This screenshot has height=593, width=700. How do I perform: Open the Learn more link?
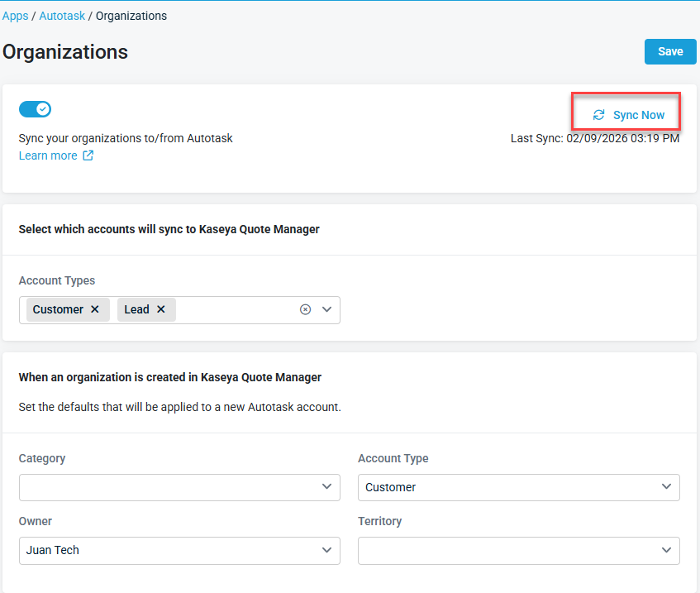48,155
